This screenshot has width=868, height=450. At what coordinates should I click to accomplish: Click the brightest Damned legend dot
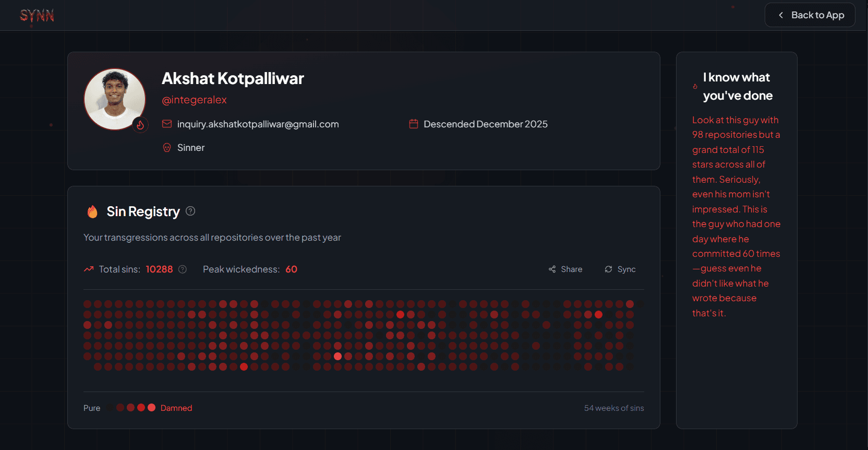click(x=151, y=408)
